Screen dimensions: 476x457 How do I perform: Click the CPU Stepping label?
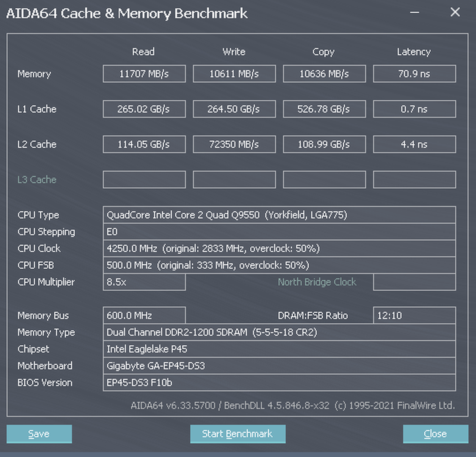[46, 232]
